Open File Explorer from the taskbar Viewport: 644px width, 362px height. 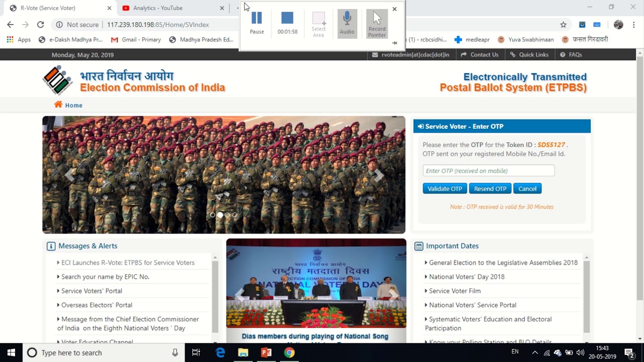(x=243, y=352)
